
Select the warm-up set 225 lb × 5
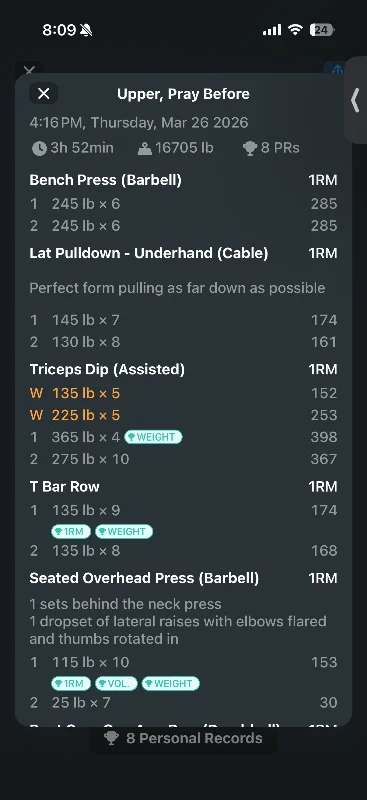tap(183, 415)
